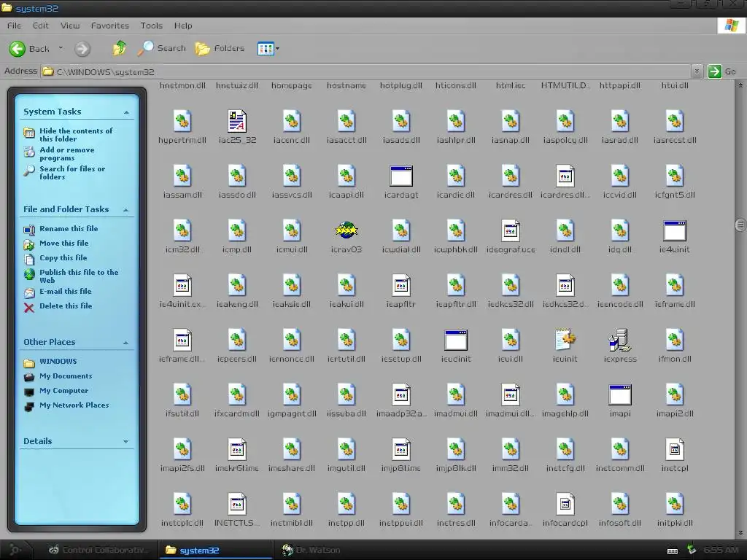This screenshot has width=747, height=560.
Task: Select the imapi application icon
Action: pos(620,394)
